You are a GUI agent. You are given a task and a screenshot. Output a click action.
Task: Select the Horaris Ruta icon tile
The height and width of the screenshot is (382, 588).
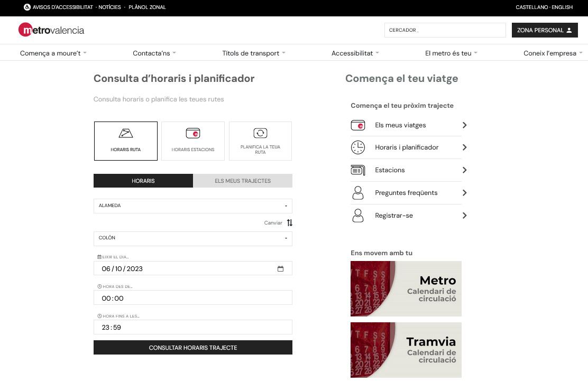point(126,141)
